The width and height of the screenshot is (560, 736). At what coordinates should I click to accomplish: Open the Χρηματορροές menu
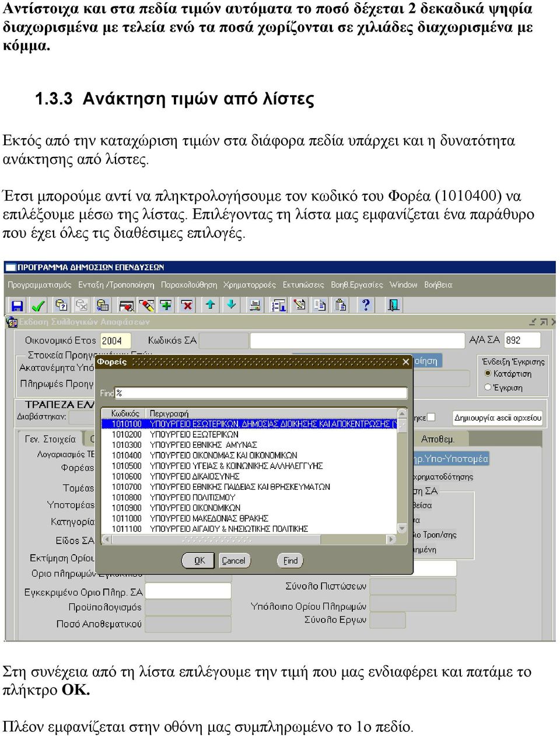250,285
